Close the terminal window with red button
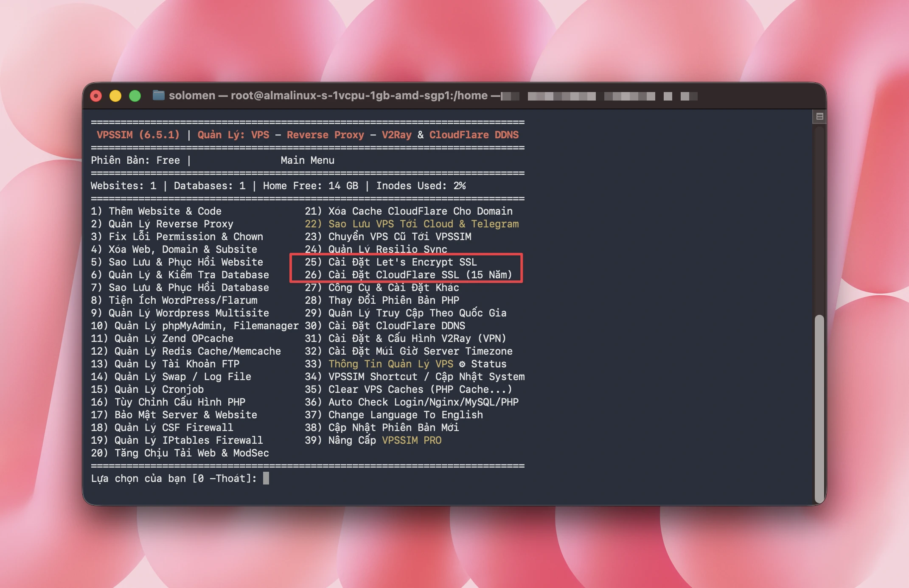The width and height of the screenshot is (909, 588). pos(96,96)
